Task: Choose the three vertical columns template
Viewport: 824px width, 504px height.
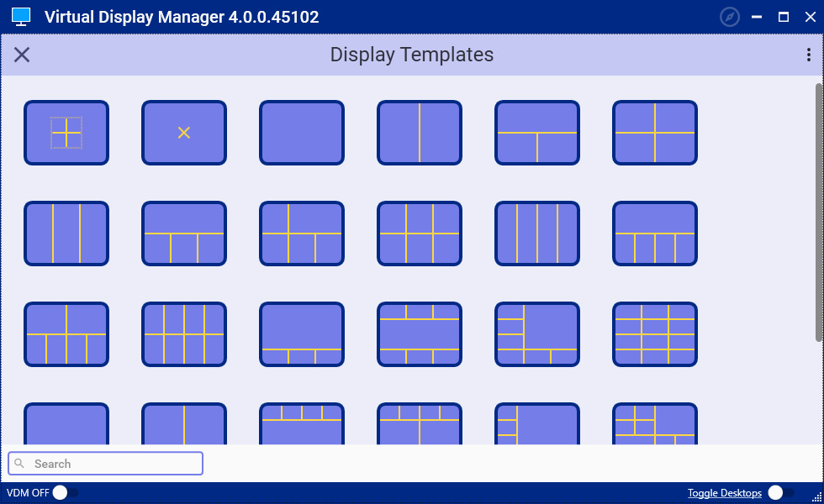Action: click(66, 234)
